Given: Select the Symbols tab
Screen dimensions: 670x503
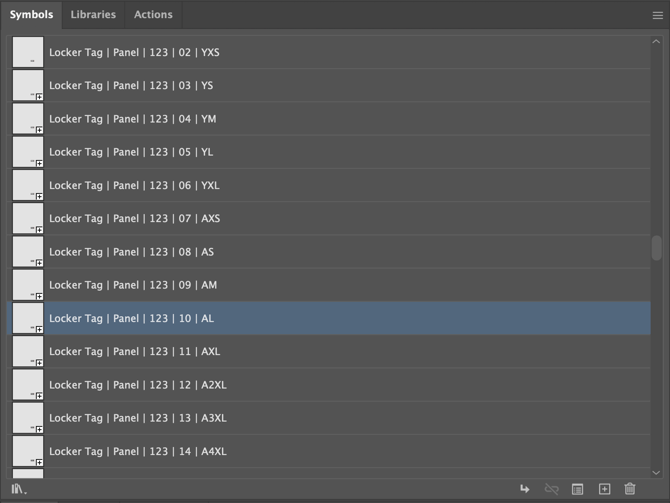Looking at the screenshot, I should point(31,15).
